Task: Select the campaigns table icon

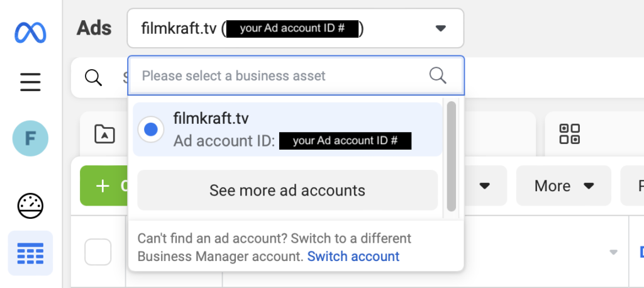Action: [x=30, y=253]
